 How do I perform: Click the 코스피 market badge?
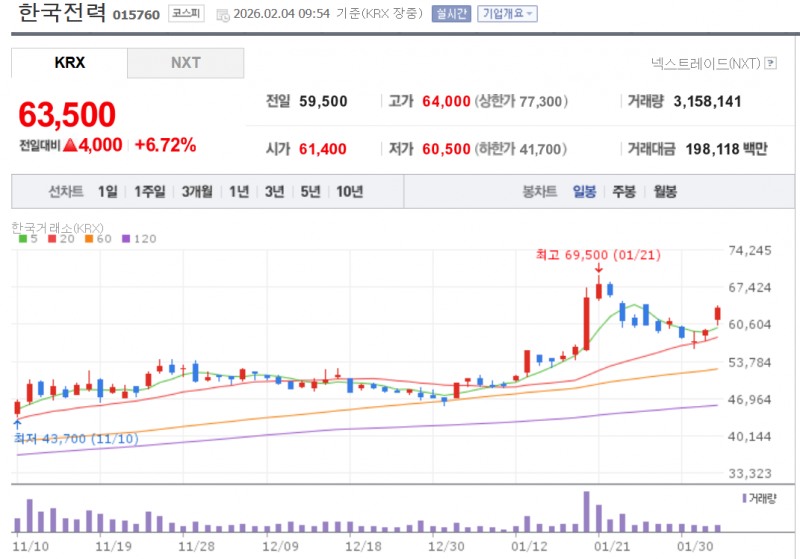(186, 14)
